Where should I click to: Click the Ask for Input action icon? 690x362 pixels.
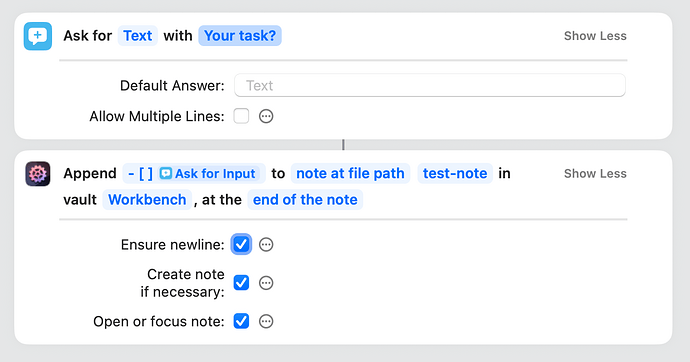coord(38,36)
